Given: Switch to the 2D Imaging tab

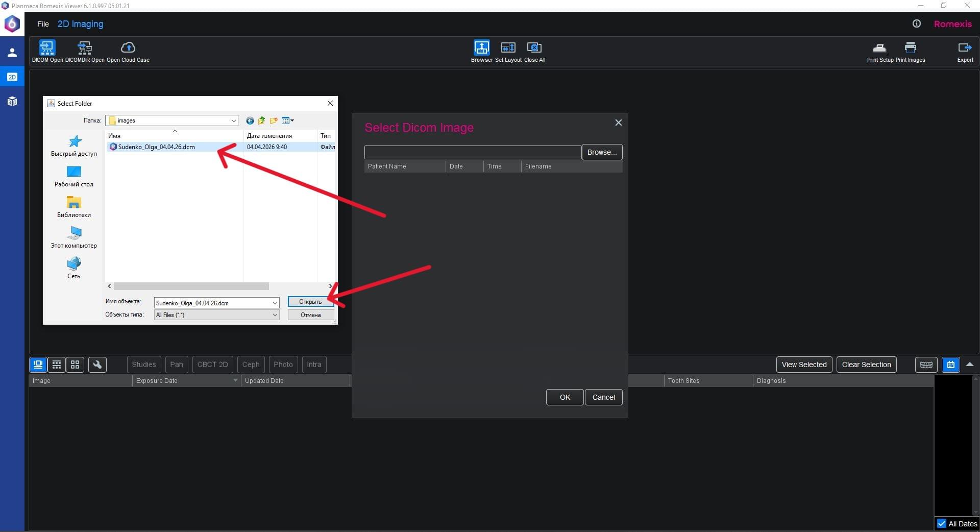Looking at the screenshot, I should click(x=80, y=24).
